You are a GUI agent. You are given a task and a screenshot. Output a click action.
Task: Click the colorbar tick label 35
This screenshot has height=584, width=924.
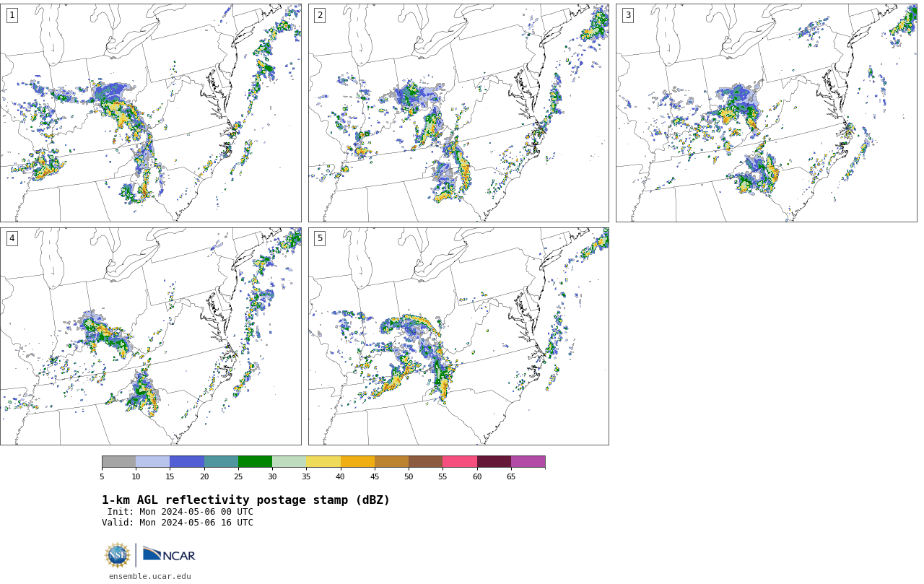[306, 476]
